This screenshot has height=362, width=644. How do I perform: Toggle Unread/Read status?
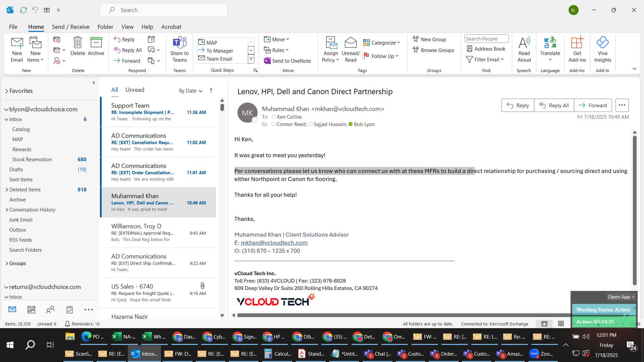click(351, 50)
